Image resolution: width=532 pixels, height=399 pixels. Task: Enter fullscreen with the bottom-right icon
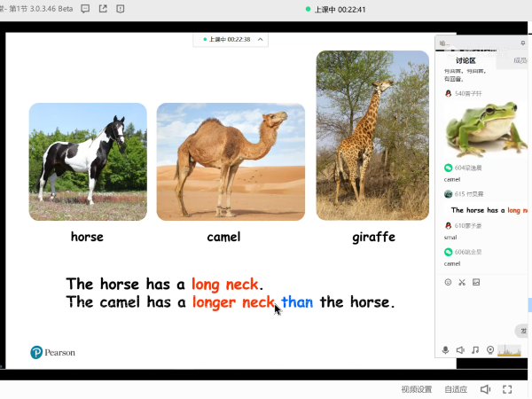click(x=507, y=389)
